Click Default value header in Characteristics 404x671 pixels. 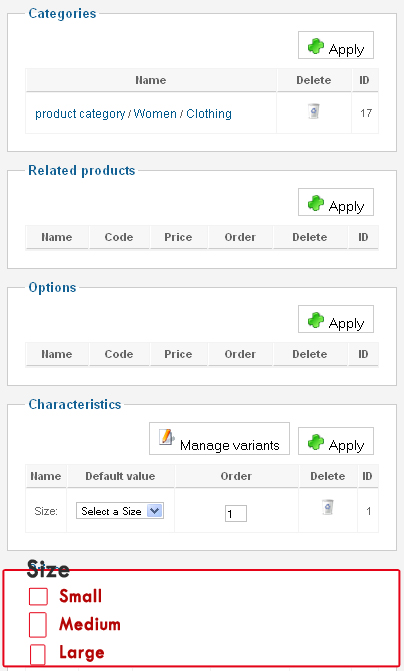click(120, 476)
